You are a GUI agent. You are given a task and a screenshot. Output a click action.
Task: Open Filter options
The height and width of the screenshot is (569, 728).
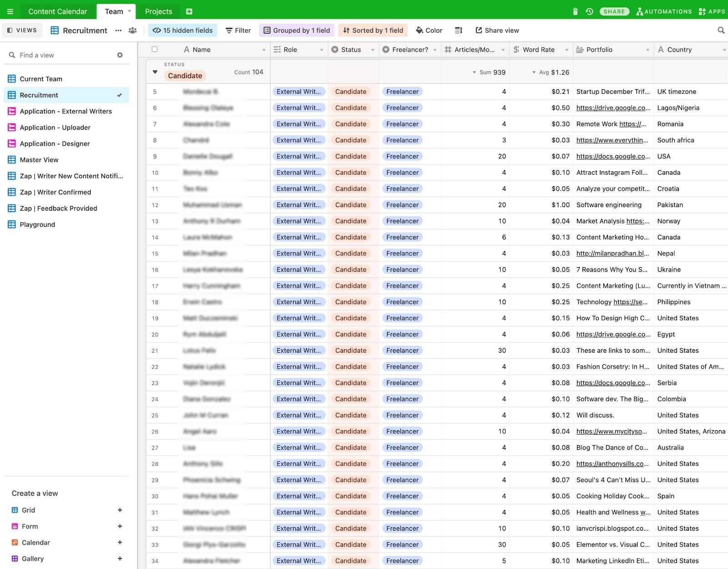(x=238, y=30)
